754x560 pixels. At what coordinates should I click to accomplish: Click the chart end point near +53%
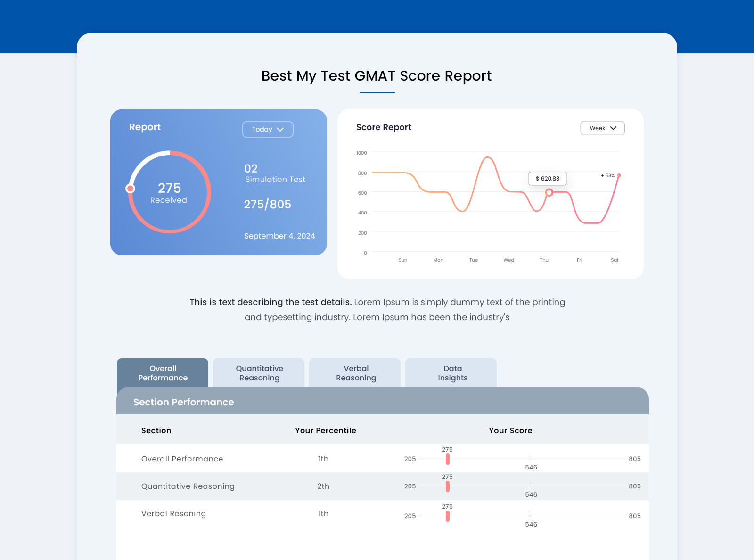(x=619, y=175)
